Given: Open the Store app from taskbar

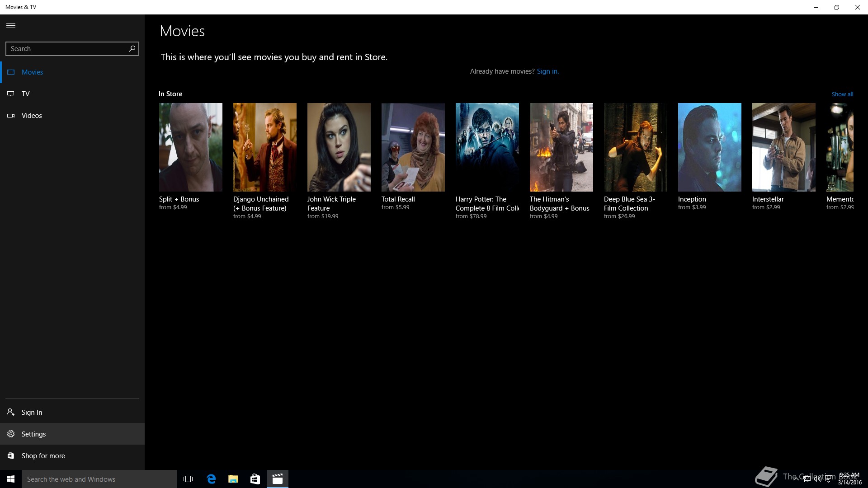Looking at the screenshot, I should pyautogui.click(x=255, y=479).
